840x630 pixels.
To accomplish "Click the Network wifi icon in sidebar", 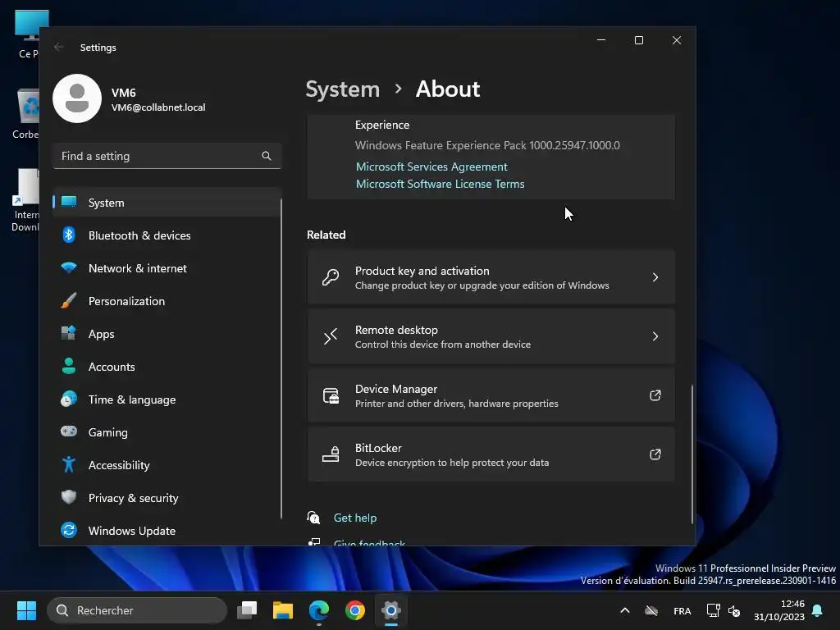I will point(69,268).
